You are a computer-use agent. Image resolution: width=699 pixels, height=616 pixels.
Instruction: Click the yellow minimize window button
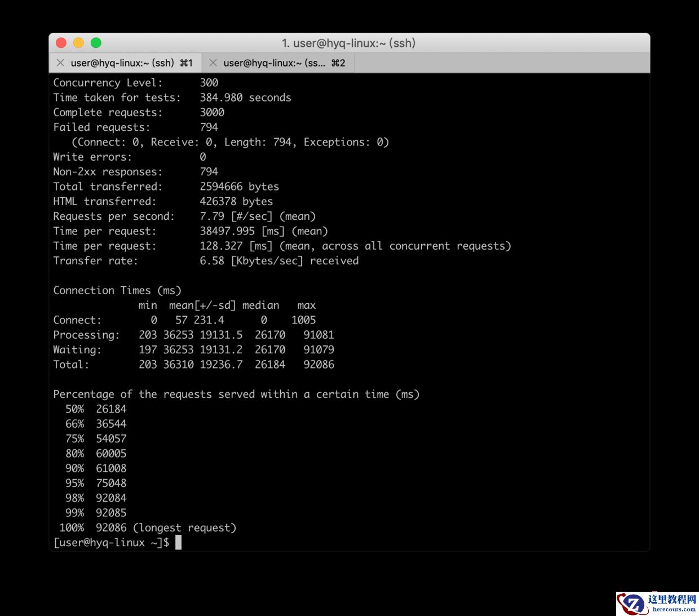pyautogui.click(x=79, y=43)
